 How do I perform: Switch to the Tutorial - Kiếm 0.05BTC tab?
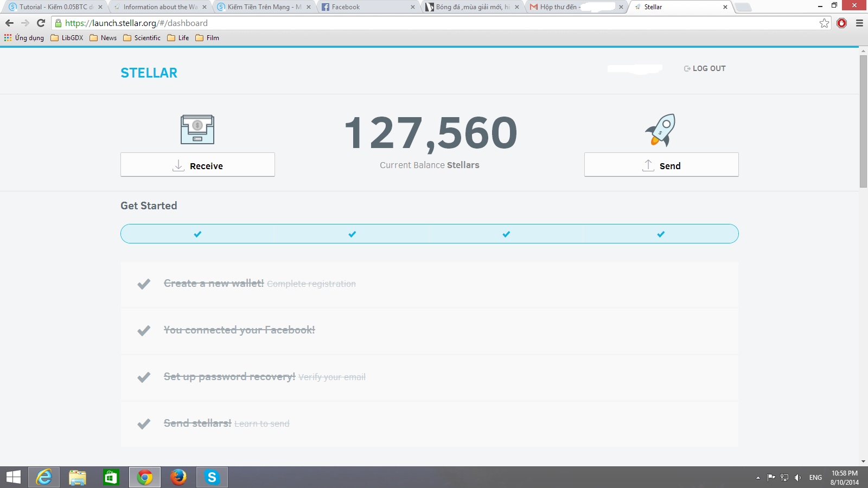point(54,7)
